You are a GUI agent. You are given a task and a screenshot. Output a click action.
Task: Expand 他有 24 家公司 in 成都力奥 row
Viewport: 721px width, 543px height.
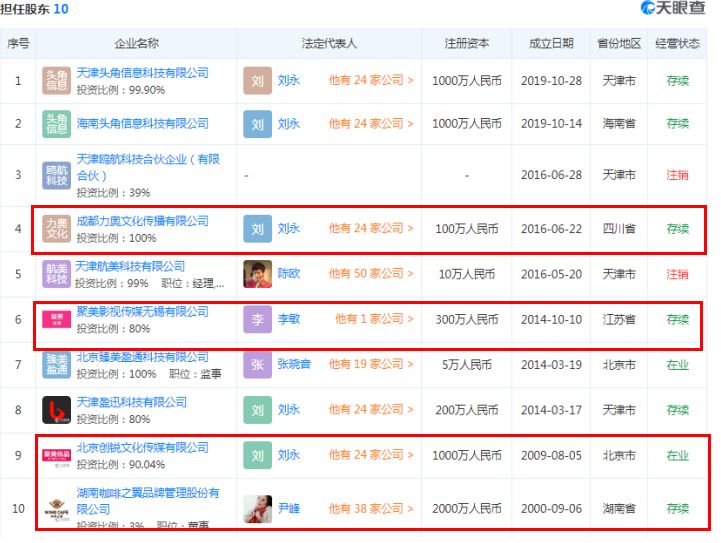click(x=371, y=228)
